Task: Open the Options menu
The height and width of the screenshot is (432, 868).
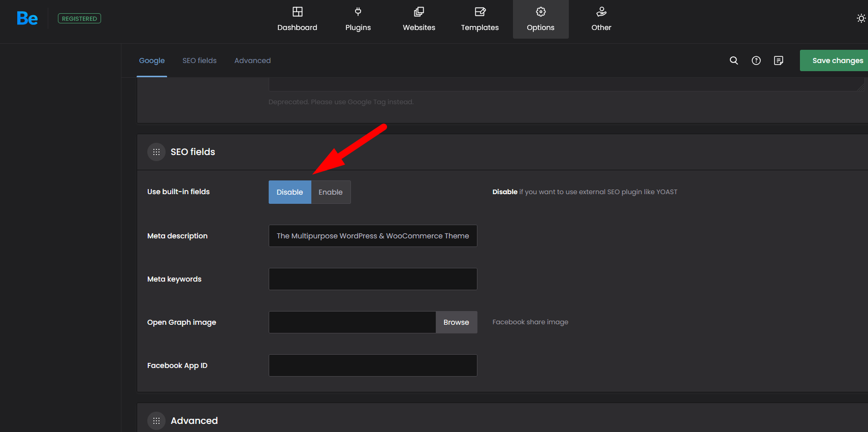Action: click(541, 19)
